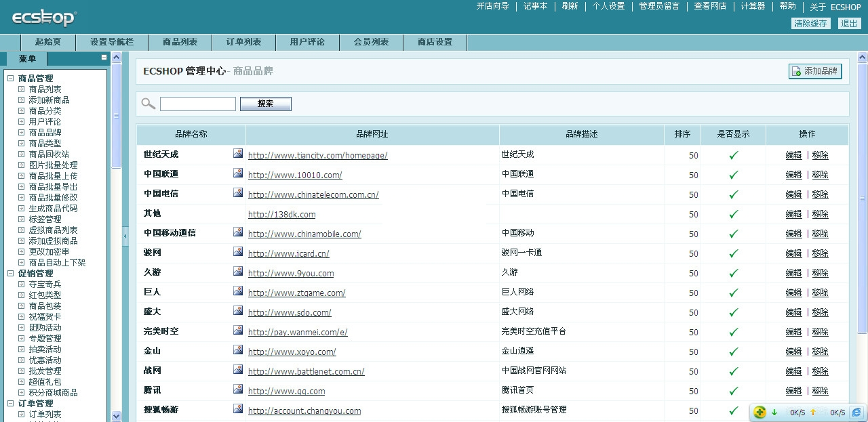This screenshot has width=868, height=422.
Task: Open the 订单列表 top tab
Action: pyautogui.click(x=244, y=42)
